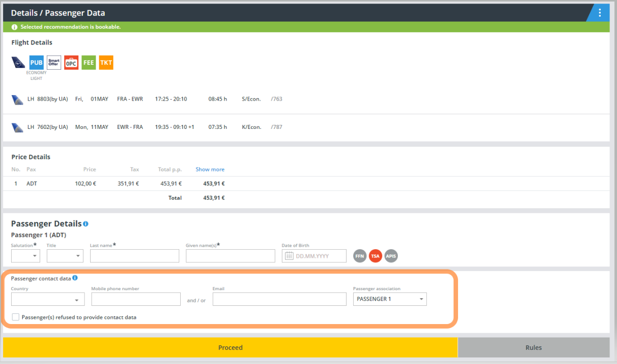Click Passenger contact data info icon
The width and height of the screenshot is (617, 364).
pos(75,278)
